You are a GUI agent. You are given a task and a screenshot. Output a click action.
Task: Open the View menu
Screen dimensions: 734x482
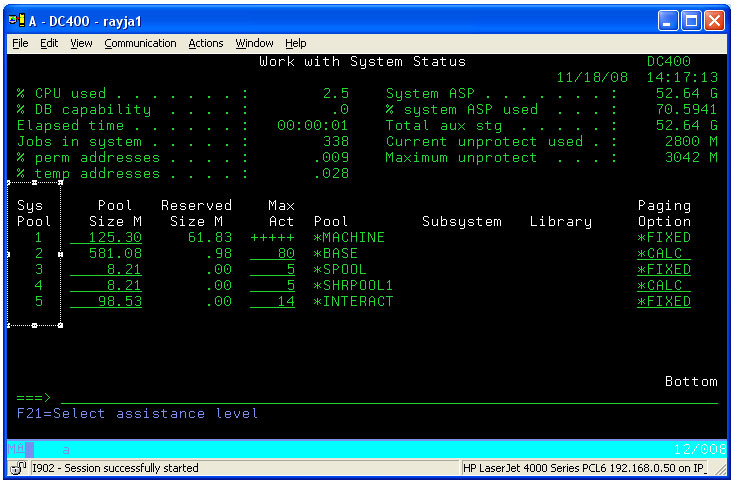click(x=81, y=44)
